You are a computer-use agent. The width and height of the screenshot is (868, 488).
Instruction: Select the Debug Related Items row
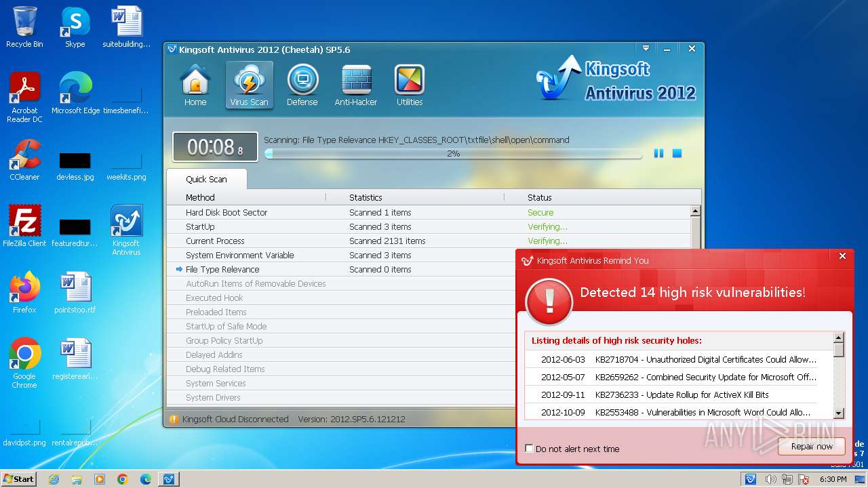[x=342, y=369]
